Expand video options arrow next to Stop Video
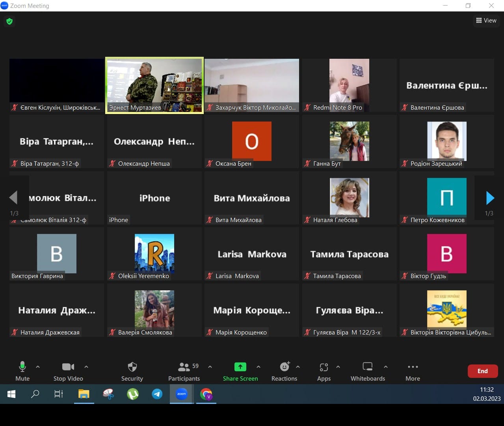Screen dimensions: 504x426 pos(86,367)
